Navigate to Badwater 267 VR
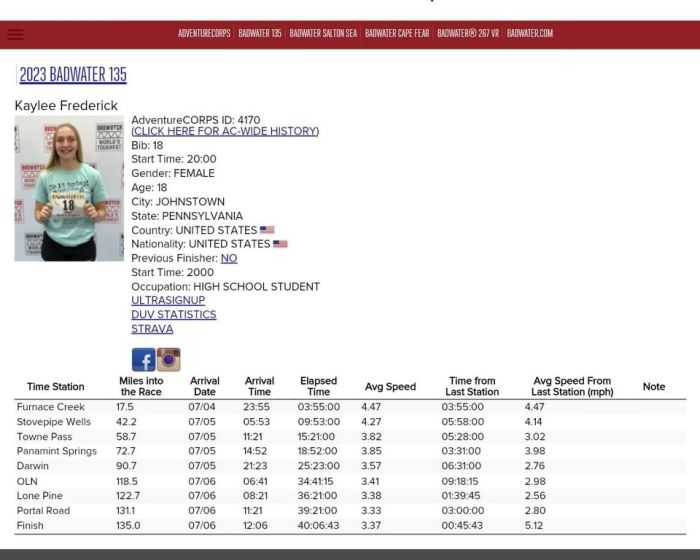Image resolution: width=700 pixels, height=560 pixels. point(468,34)
